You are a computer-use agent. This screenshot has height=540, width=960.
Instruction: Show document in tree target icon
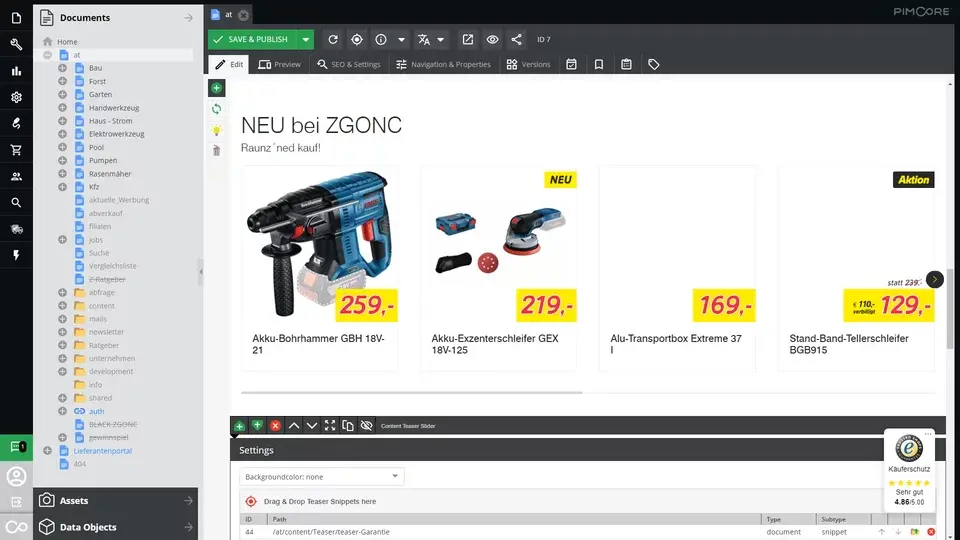(x=357, y=39)
